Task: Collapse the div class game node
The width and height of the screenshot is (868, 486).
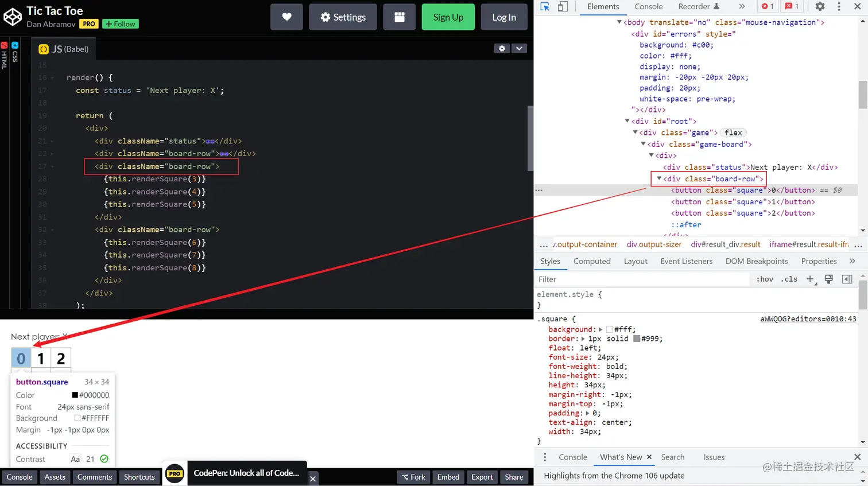Action: click(635, 133)
